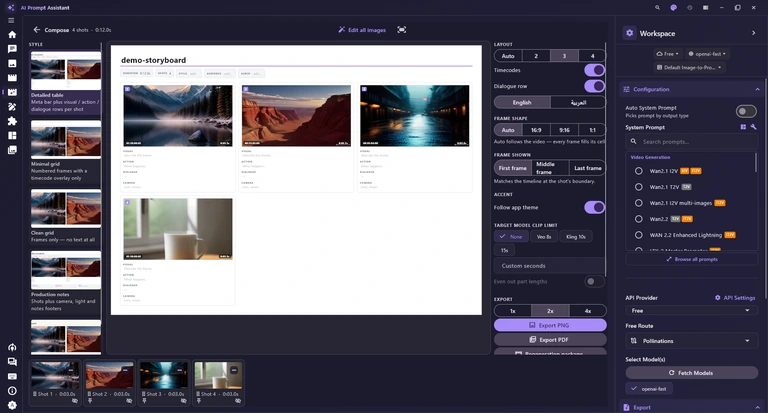
Task: Click the Search prompts field
Action: point(691,142)
